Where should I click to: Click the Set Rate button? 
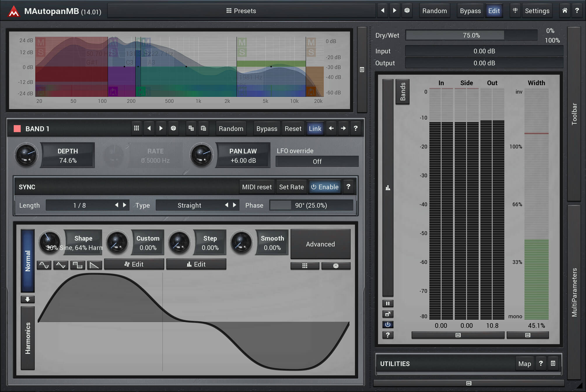tap(291, 187)
